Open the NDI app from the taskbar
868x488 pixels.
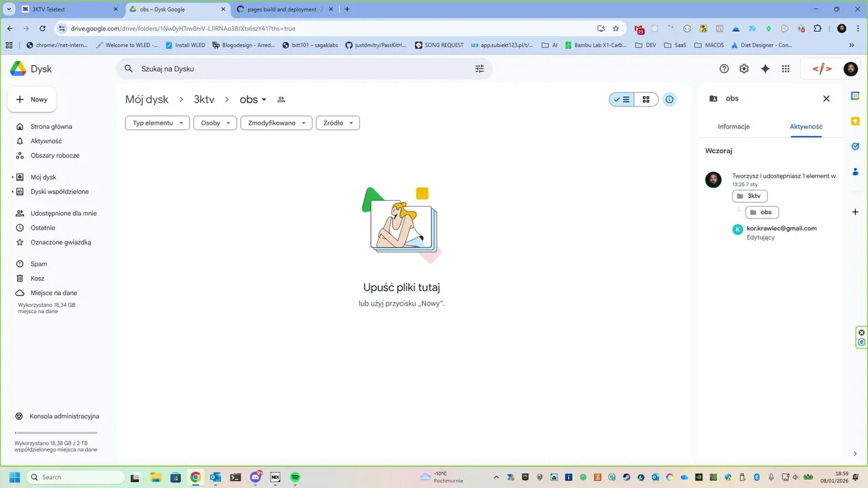(x=275, y=477)
